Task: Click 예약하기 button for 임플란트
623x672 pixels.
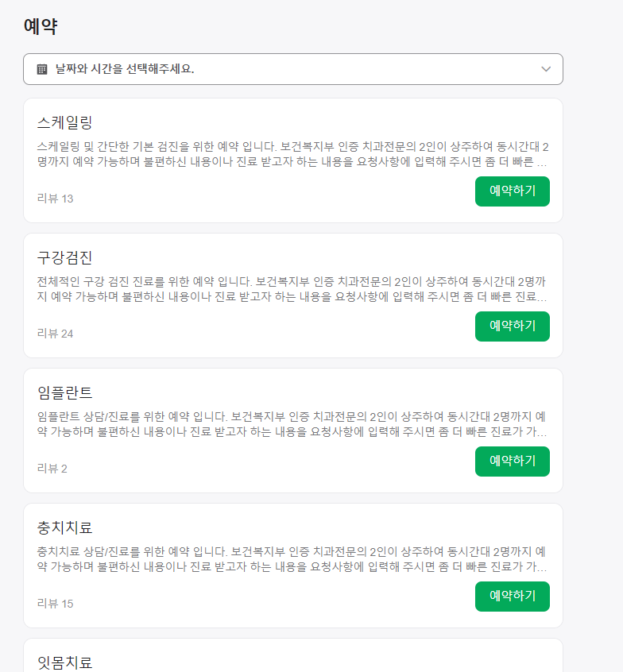Action: (512, 462)
